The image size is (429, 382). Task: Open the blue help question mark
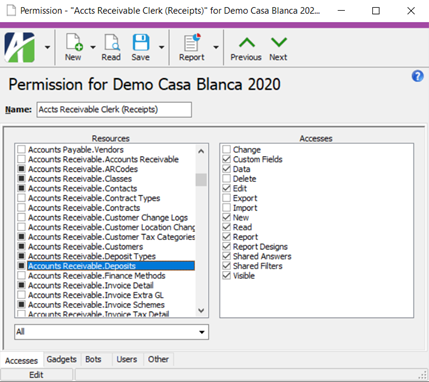click(x=417, y=76)
